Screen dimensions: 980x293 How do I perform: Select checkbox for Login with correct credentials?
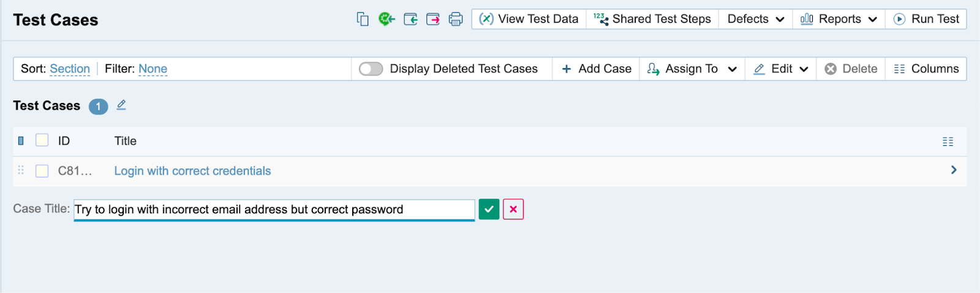coord(42,171)
